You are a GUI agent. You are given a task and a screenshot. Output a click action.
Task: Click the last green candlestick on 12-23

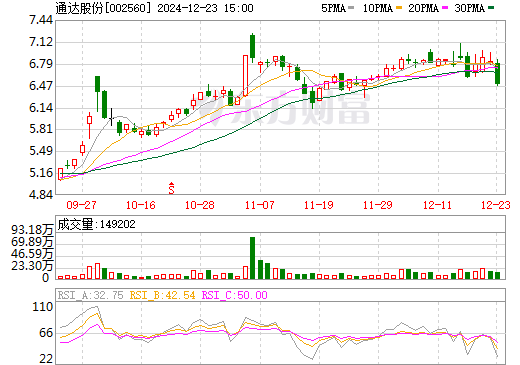pos(497,73)
